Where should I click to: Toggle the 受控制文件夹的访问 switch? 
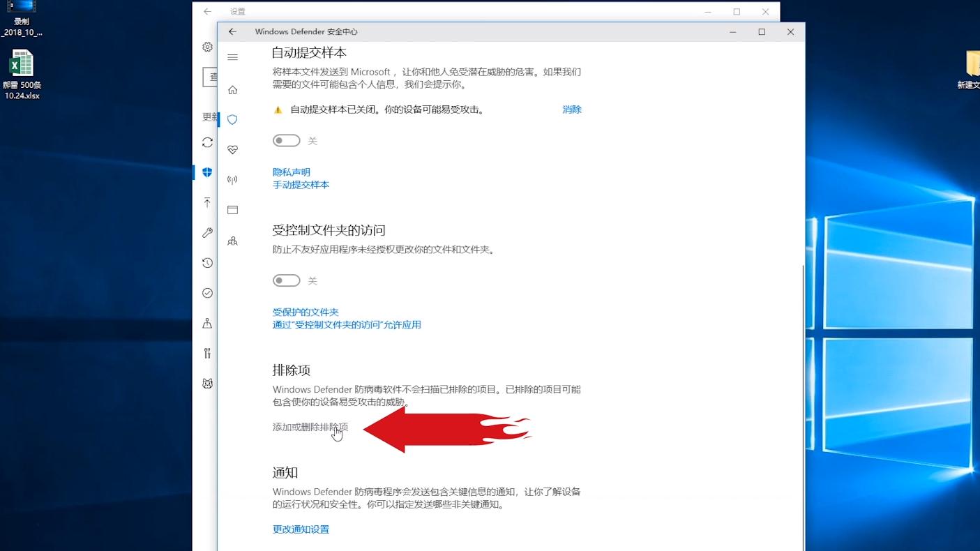click(x=286, y=281)
